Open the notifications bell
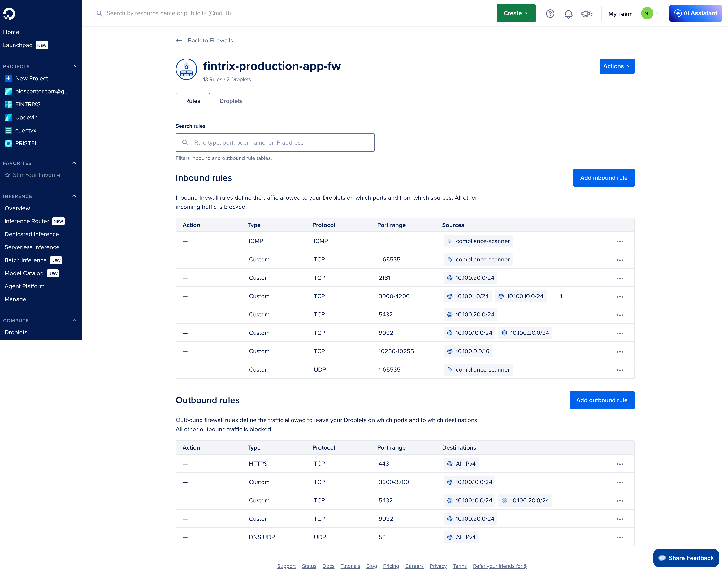The width and height of the screenshot is (728, 576). [568, 14]
